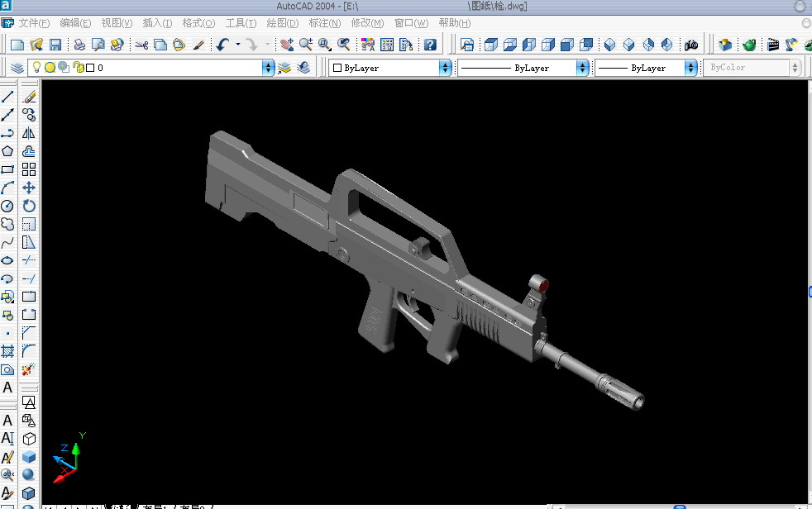
Task: Select the Explode tool
Action: pyautogui.click(x=29, y=369)
